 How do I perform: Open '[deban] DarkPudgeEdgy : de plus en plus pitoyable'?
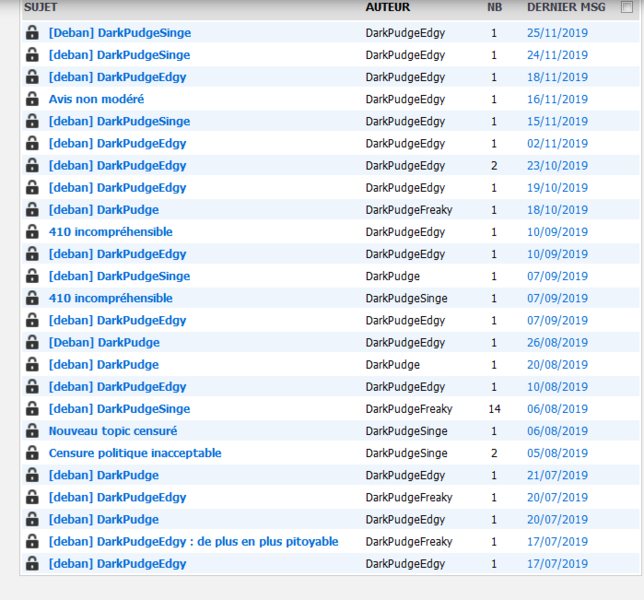[193, 542]
